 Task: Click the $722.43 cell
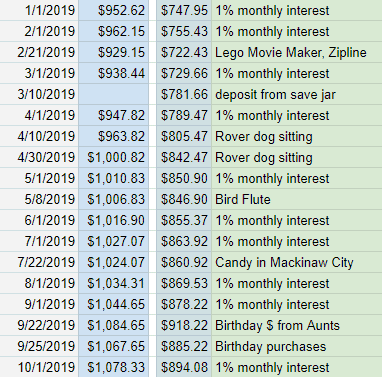pos(184,52)
